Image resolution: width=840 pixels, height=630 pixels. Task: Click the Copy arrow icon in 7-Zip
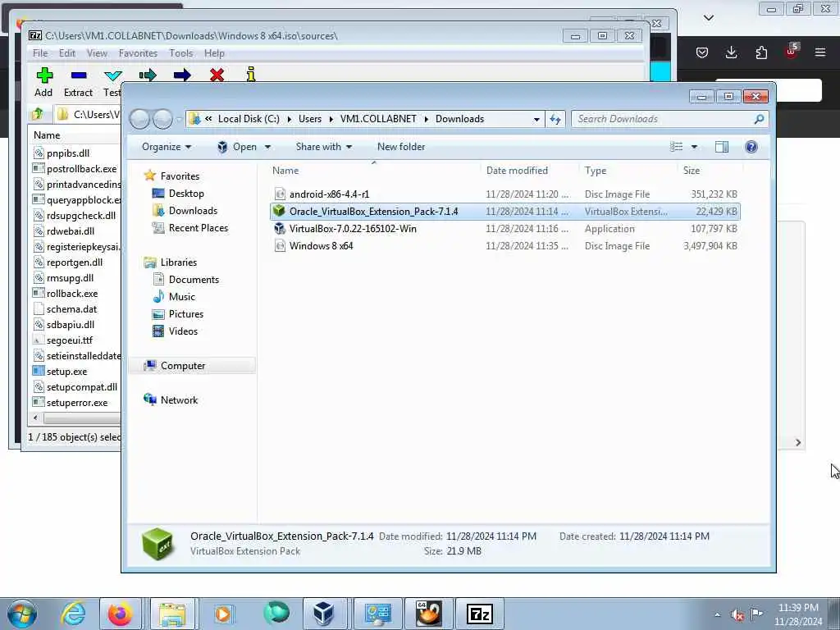click(x=148, y=75)
